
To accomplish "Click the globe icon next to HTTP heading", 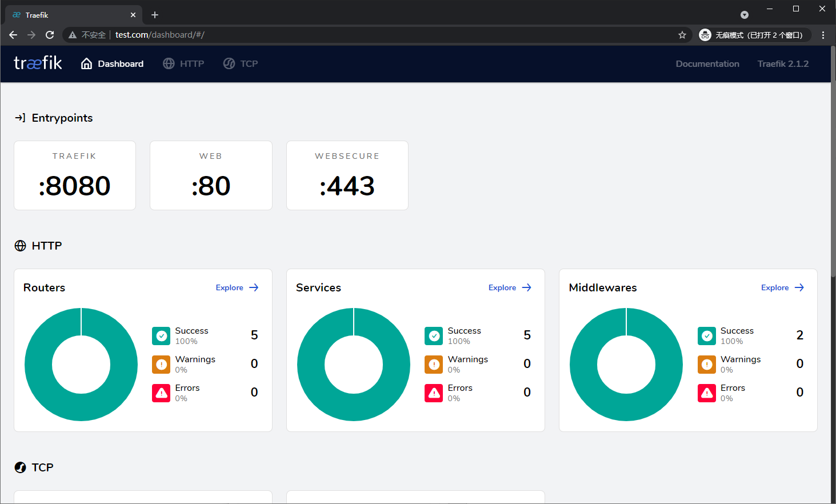I will coord(20,246).
